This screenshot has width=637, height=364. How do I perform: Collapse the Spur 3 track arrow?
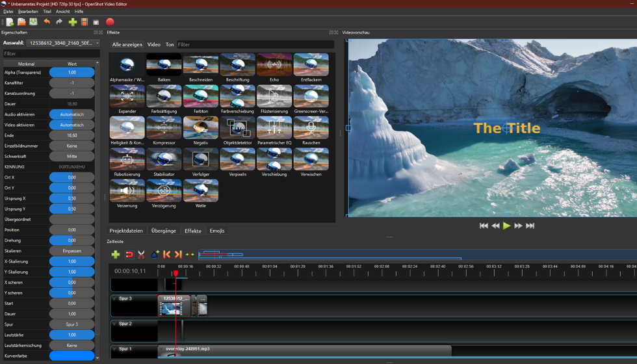click(x=114, y=298)
